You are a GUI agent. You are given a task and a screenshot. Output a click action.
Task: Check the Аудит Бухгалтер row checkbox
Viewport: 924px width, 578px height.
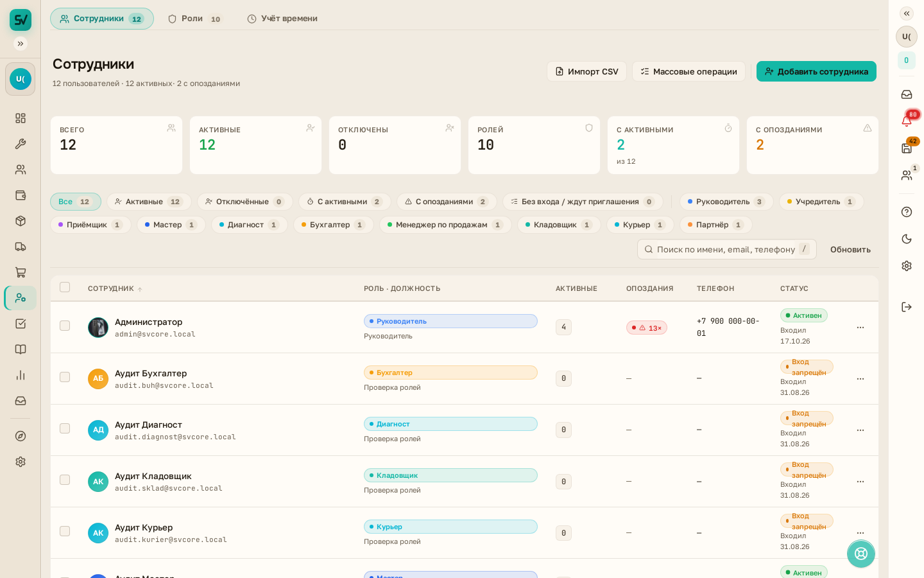point(65,377)
